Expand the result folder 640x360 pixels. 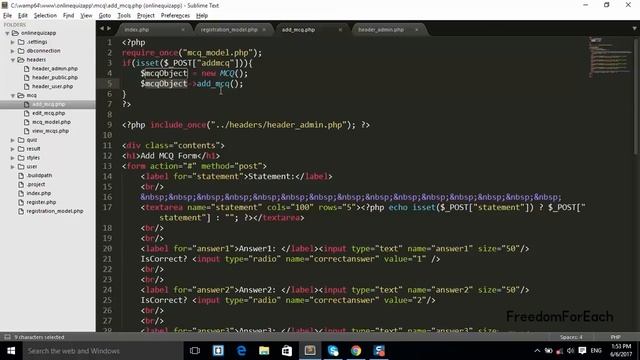tap(13, 149)
